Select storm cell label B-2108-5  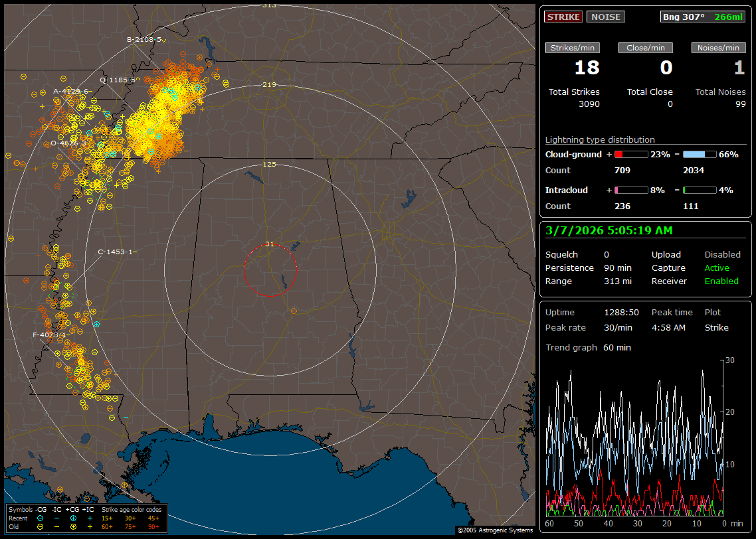click(x=145, y=40)
